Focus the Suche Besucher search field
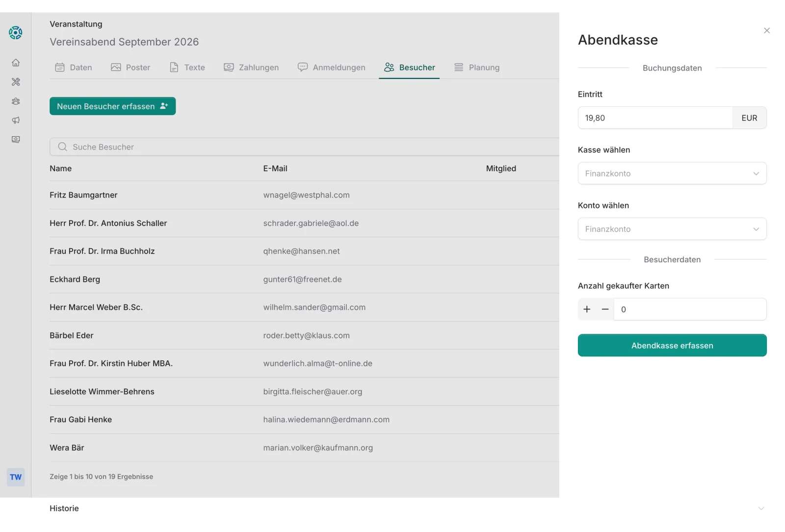 (x=304, y=147)
